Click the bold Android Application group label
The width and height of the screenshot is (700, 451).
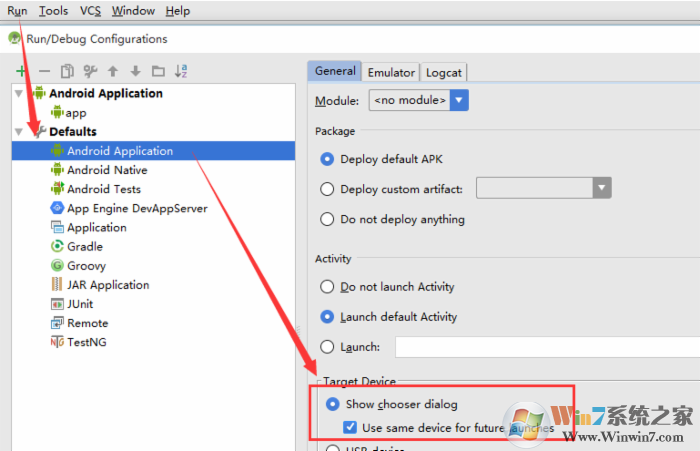coord(106,93)
